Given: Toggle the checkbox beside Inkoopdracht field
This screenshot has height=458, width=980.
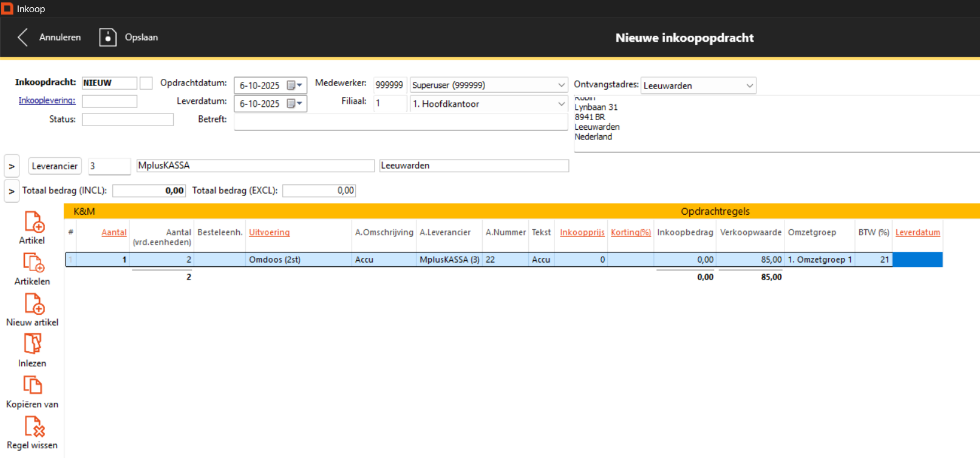Looking at the screenshot, I should [146, 83].
